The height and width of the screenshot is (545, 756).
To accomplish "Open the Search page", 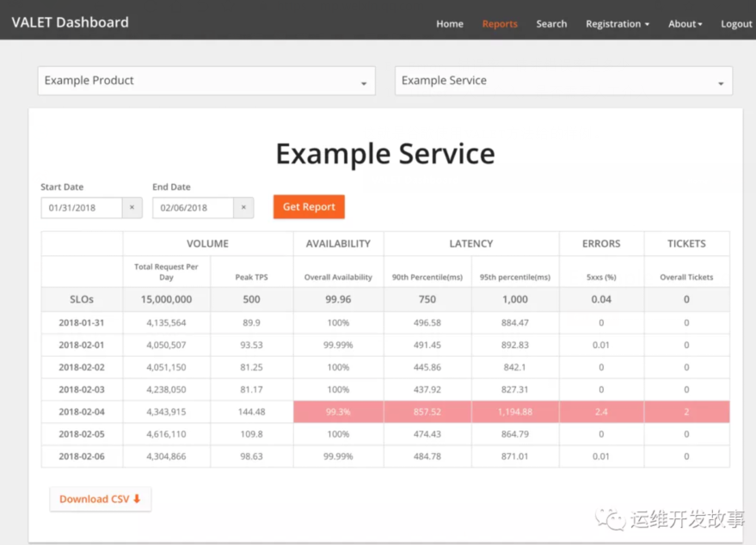I will [x=551, y=24].
